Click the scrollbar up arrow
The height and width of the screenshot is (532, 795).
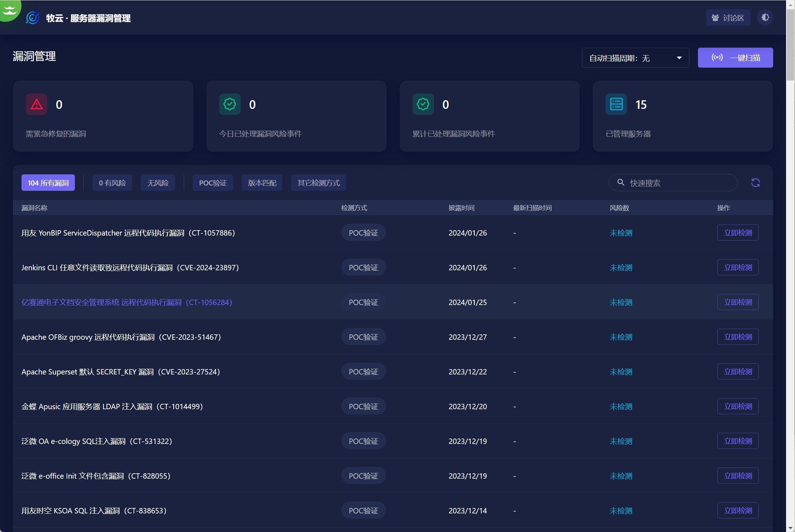[x=791, y=5]
